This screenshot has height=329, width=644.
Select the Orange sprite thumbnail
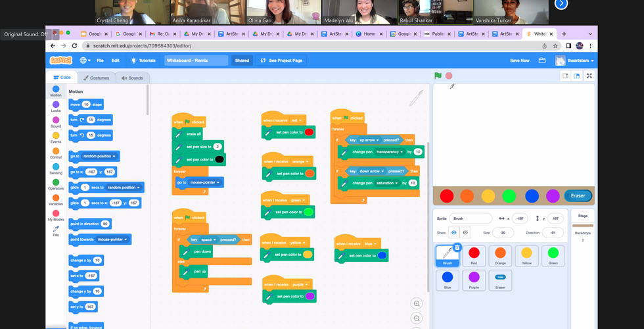click(x=500, y=256)
